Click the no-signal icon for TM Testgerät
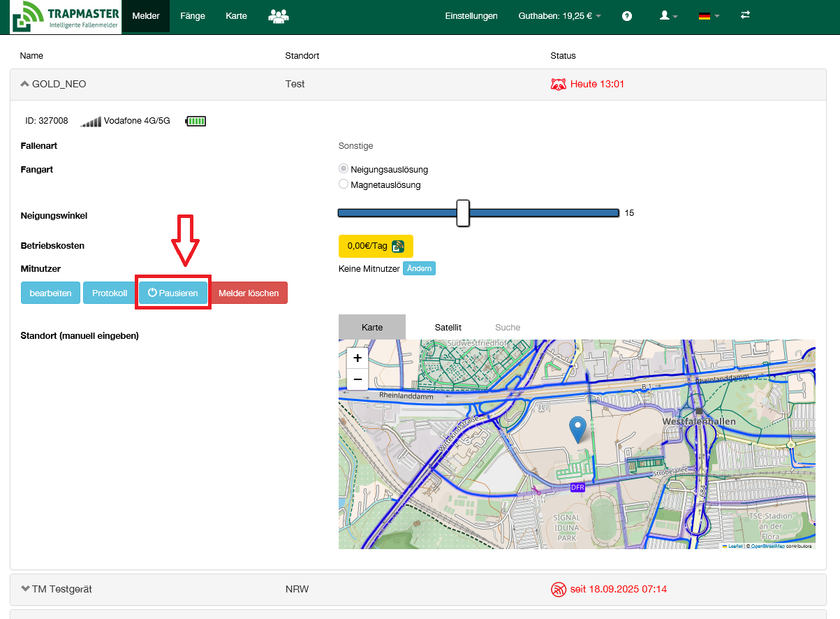 559,590
